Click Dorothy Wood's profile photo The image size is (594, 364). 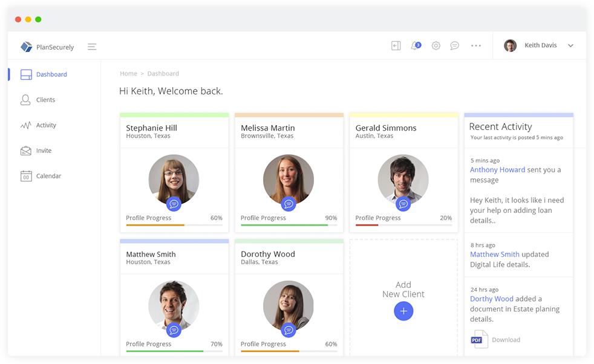tap(289, 305)
